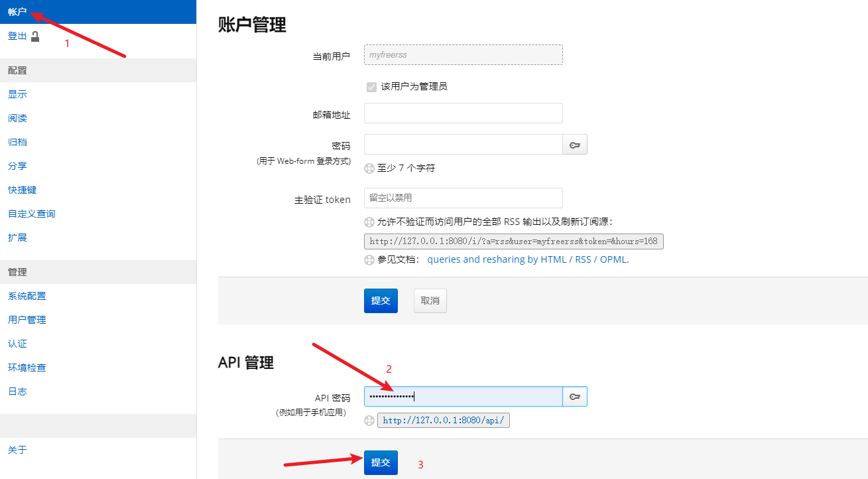Open 分享 settings page
The image size is (868, 479).
17,166
